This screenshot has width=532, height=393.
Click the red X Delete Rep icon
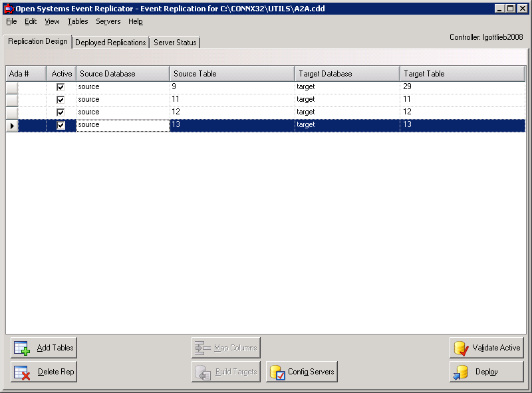click(23, 372)
